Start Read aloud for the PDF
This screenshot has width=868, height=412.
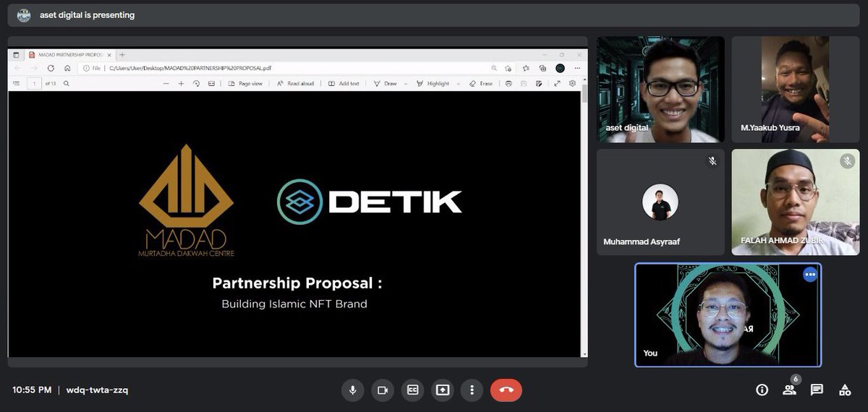295,84
